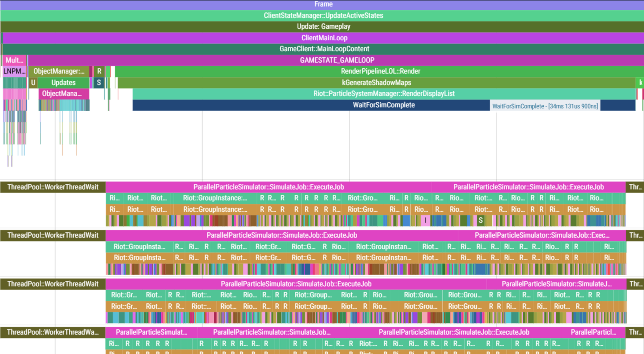Viewport: 644px width, 354px height.
Task: Click the green Updates slice
Action: pyautogui.click(x=63, y=83)
